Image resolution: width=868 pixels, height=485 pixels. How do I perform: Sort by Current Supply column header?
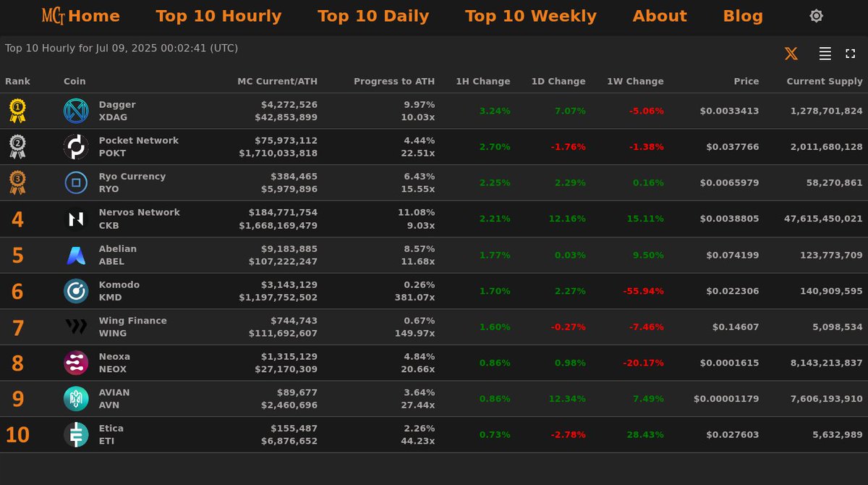click(x=825, y=82)
